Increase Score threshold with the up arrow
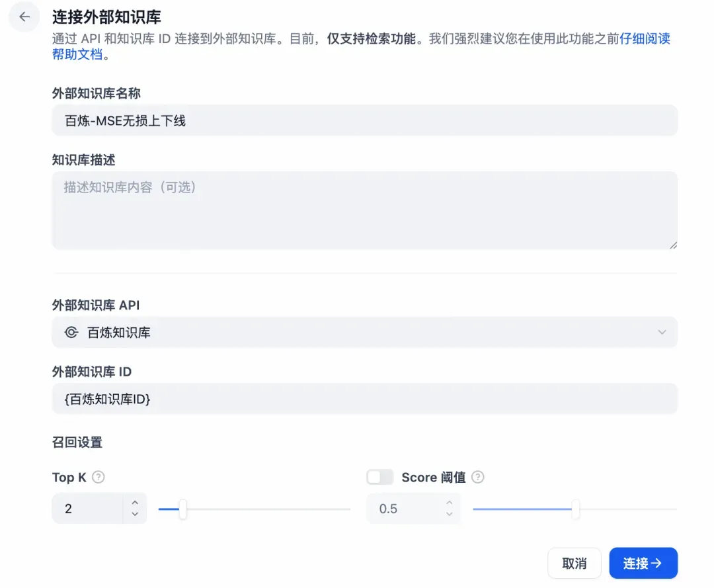714x588 pixels. [x=450, y=503]
